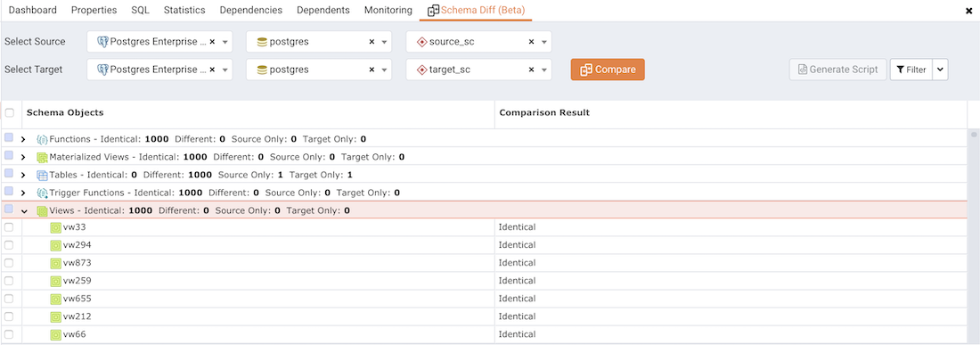The width and height of the screenshot is (980, 345).
Task: Click the Tables group icon
Action: 42,176
